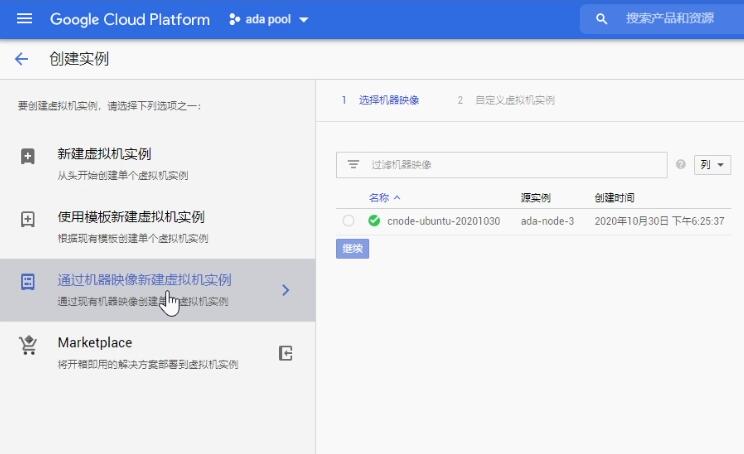The height and width of the screenshot is (454, 744).
Task: Open the ada pool project selector
Action: click(x=269, y=19)
